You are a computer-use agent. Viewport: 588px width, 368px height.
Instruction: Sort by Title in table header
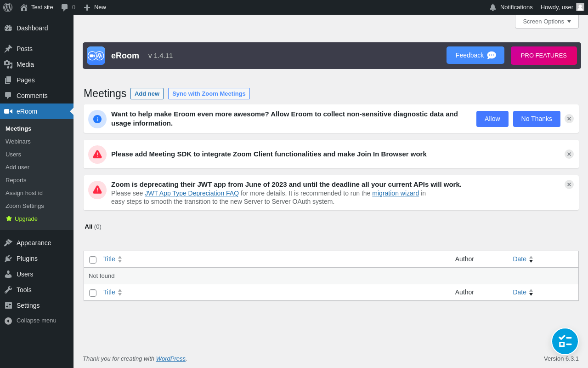113,259
